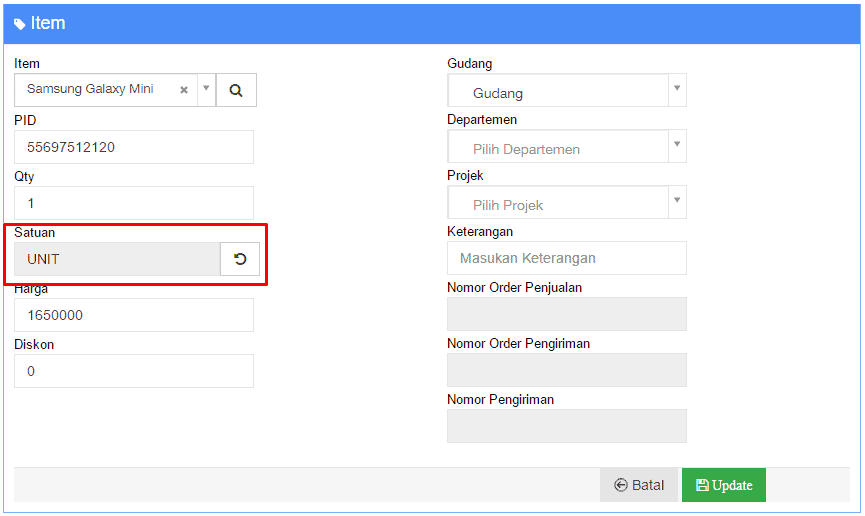Click the Keterangan label

[480, 232]
